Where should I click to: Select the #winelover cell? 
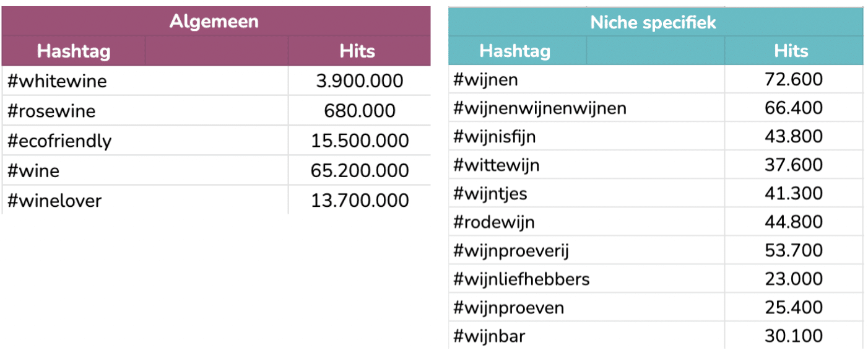point(145,200)
